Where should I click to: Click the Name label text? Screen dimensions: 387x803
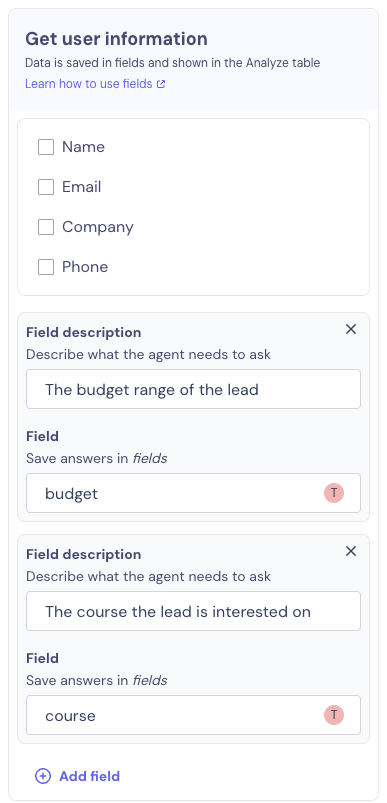[83, 147]
